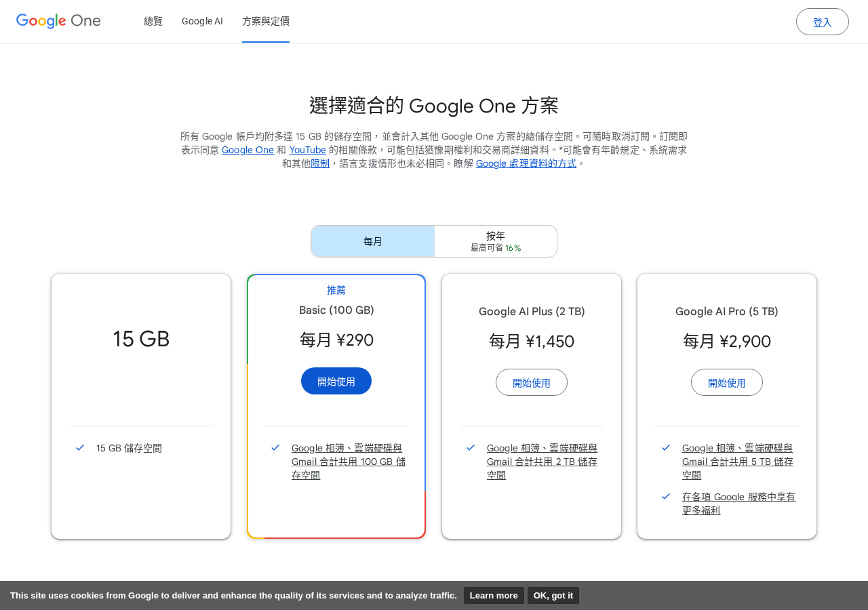The height and width of the screenshot is (610, 868).
Task: Open Google 處理資料的方式 link
Action: click(x=526, y=163)
